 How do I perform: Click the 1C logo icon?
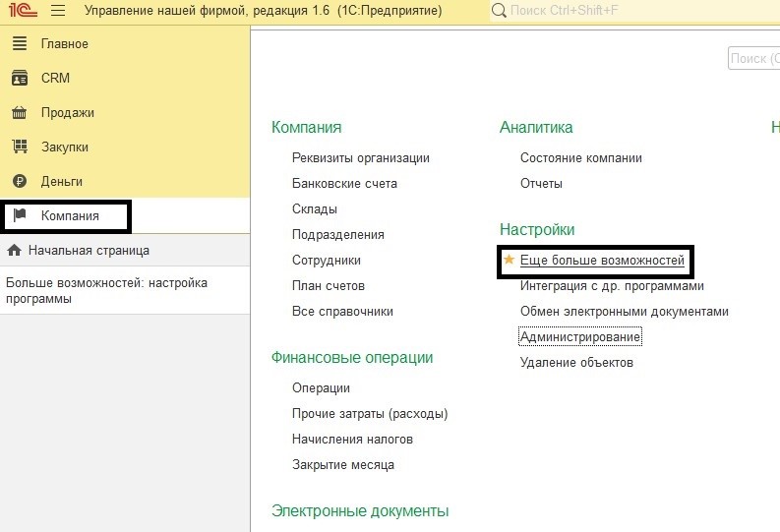click(23, 12)
